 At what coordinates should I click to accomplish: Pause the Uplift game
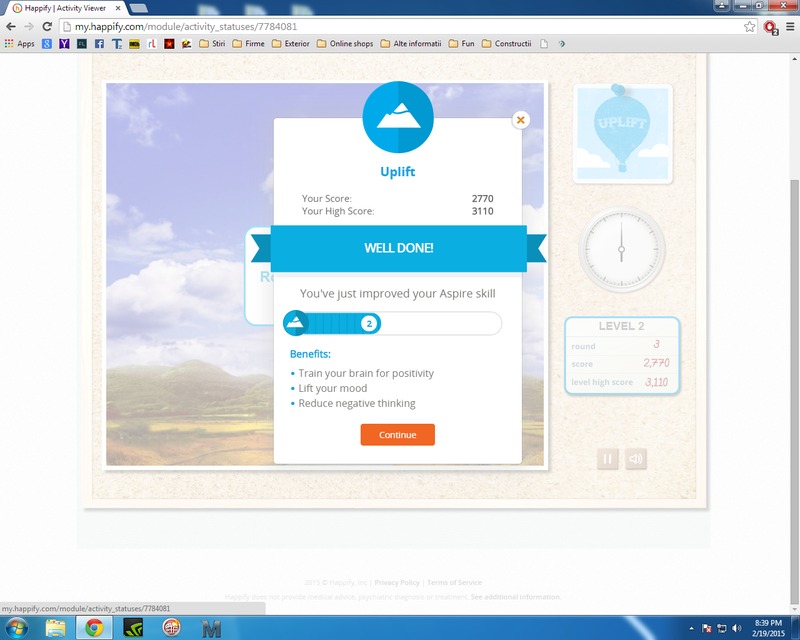point(608,459)
